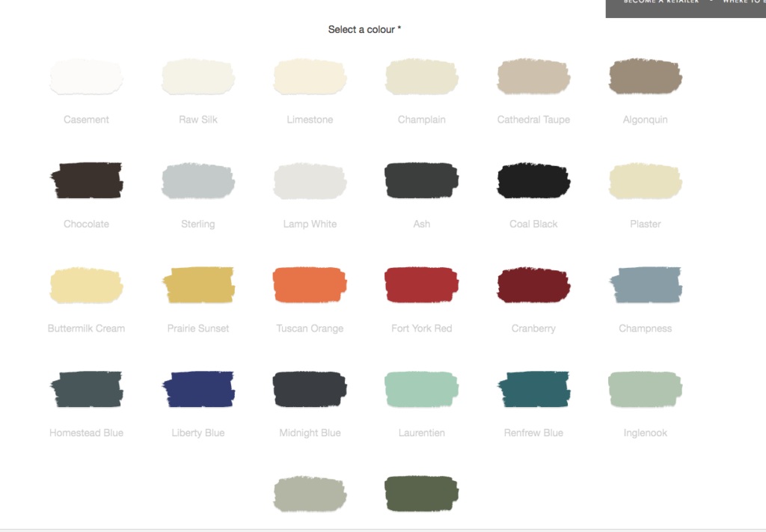The height and width of the screenshot is (532, 766).
Task: Select the Casement colour swatch
Action: [x=87, y=77]
